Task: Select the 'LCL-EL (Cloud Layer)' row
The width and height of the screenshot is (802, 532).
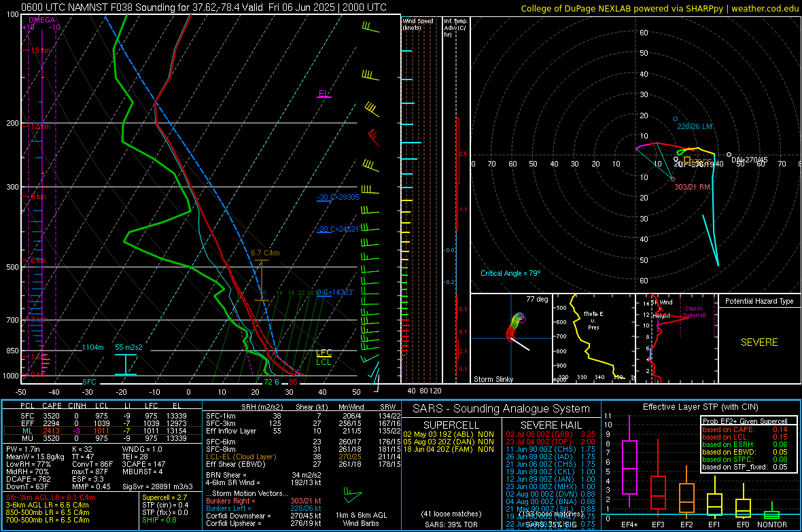Action: [303, 457]
